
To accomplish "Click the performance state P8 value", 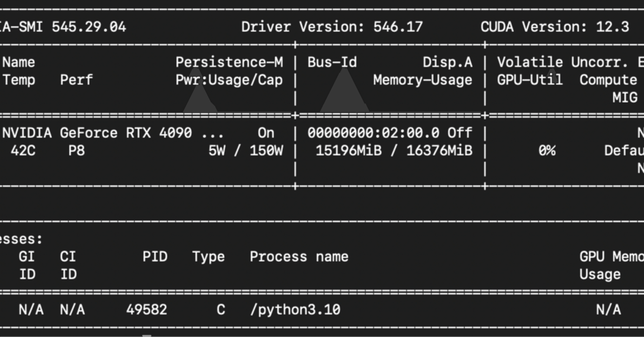I will coord(76,150).
